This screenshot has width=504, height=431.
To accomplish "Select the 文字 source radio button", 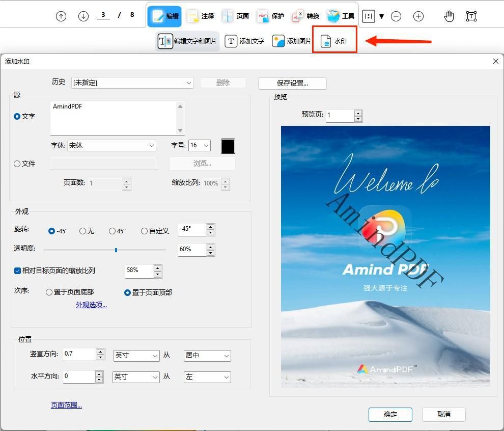I will [x=17, y=117].
